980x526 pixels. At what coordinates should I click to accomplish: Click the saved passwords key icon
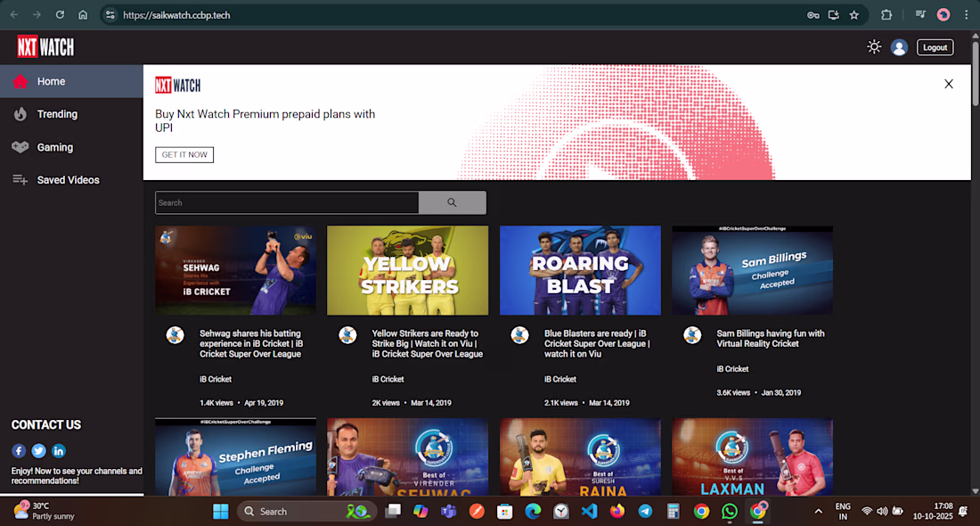[813, 15]
